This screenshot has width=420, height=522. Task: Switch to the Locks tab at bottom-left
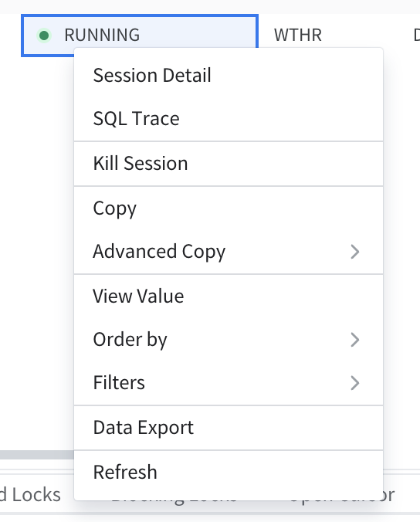[x=31, y=495]
